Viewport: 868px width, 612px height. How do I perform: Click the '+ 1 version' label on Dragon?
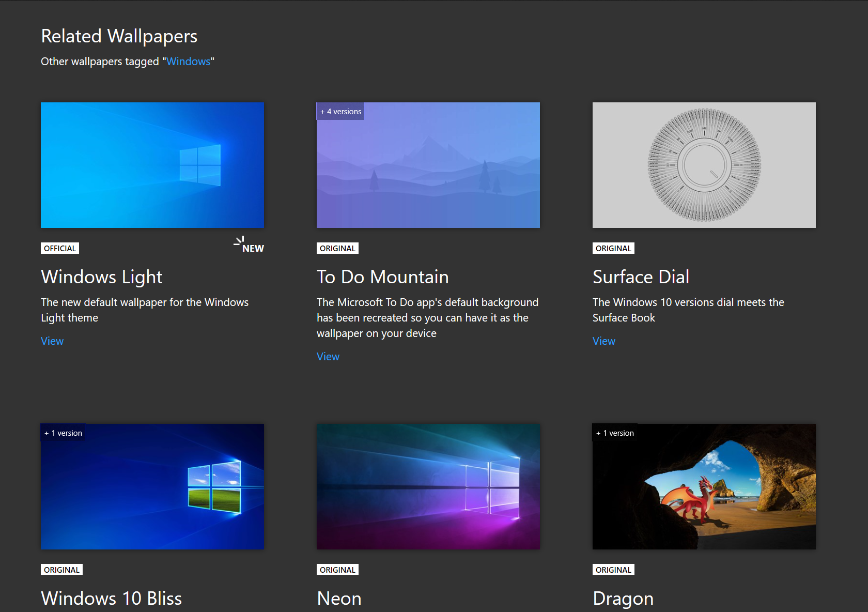tap(615, 433)
